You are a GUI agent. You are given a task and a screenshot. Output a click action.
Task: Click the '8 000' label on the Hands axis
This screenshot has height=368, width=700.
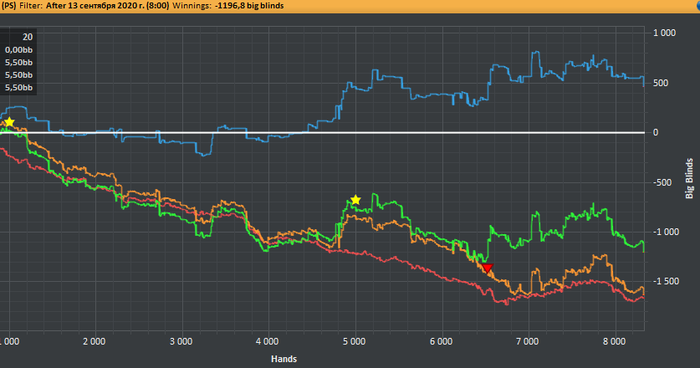pyautogui.click(x=614, y=342)
